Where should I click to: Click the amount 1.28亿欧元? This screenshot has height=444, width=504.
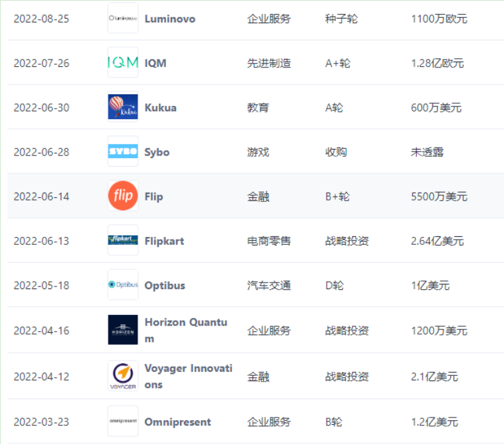437,63
